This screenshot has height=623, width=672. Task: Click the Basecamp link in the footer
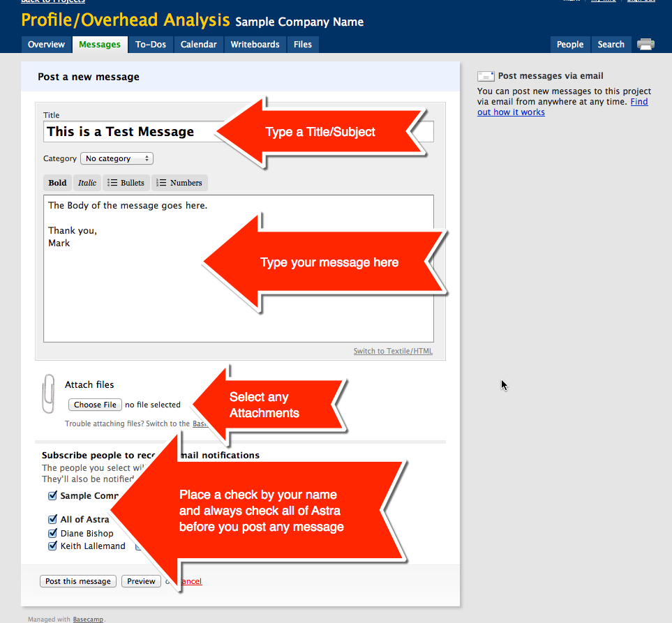pyautogui.click(x=88, y=619)
